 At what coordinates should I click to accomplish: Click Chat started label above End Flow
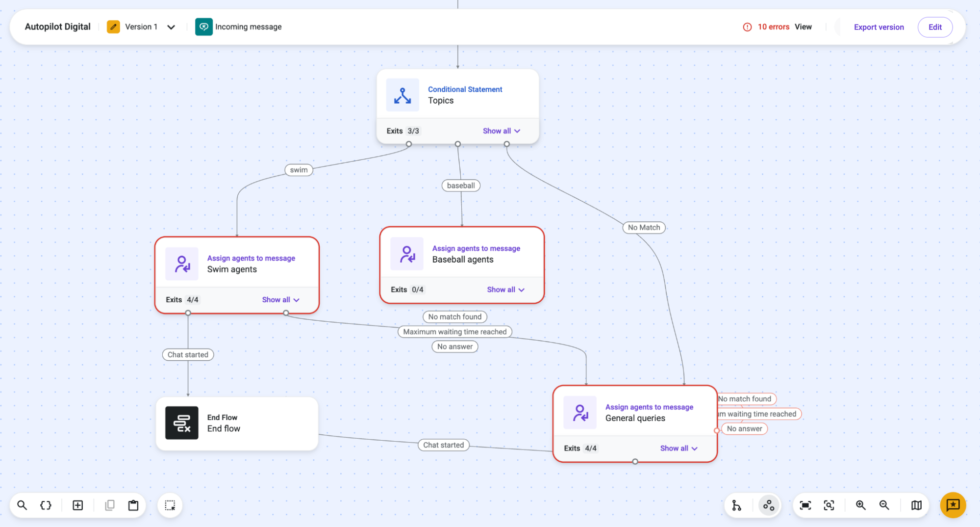coord(188,354)
